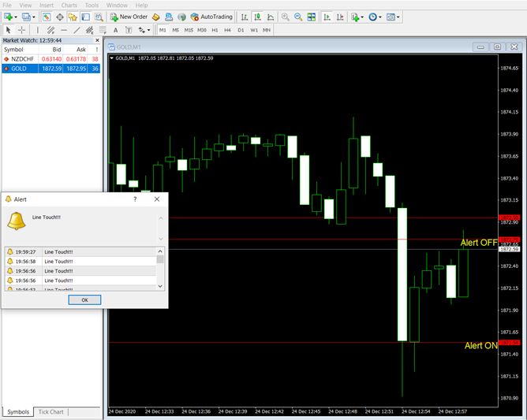Switch to the Tick Chart tab
Viewport: 527px width, 420px height.
pyautogui.click(x=51, y=411)
